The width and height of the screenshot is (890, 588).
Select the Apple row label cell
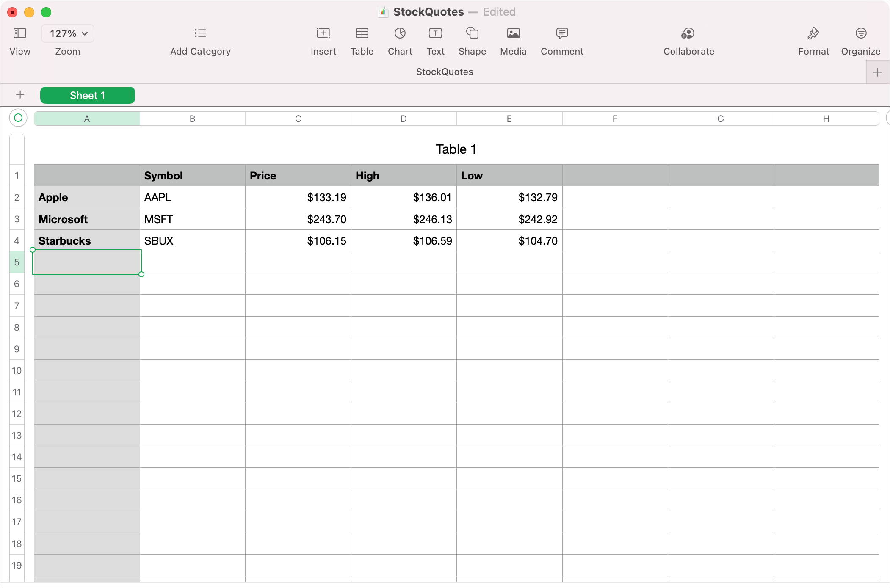(87, 197)
